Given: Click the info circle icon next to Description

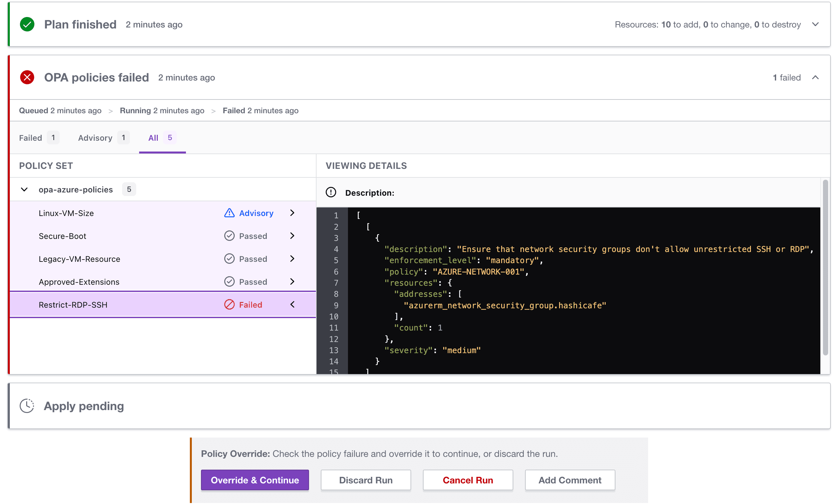Looking at the screenshot, I should 330,193.
